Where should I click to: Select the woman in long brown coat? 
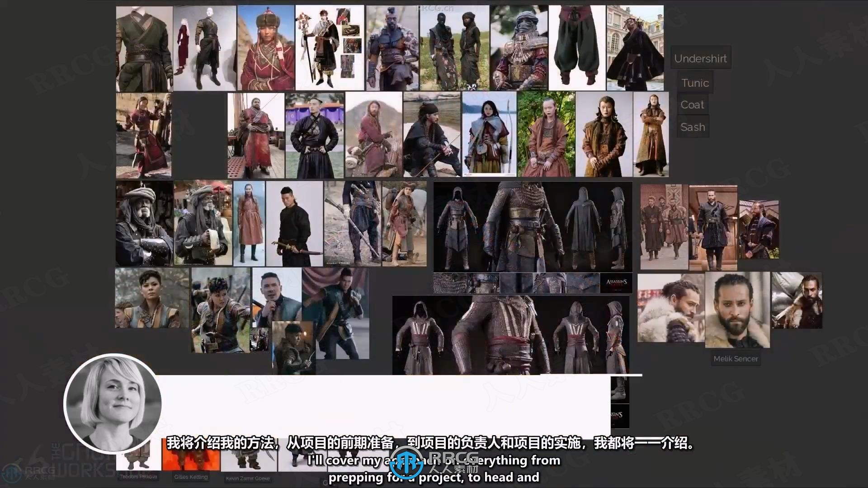pos(249,224)
